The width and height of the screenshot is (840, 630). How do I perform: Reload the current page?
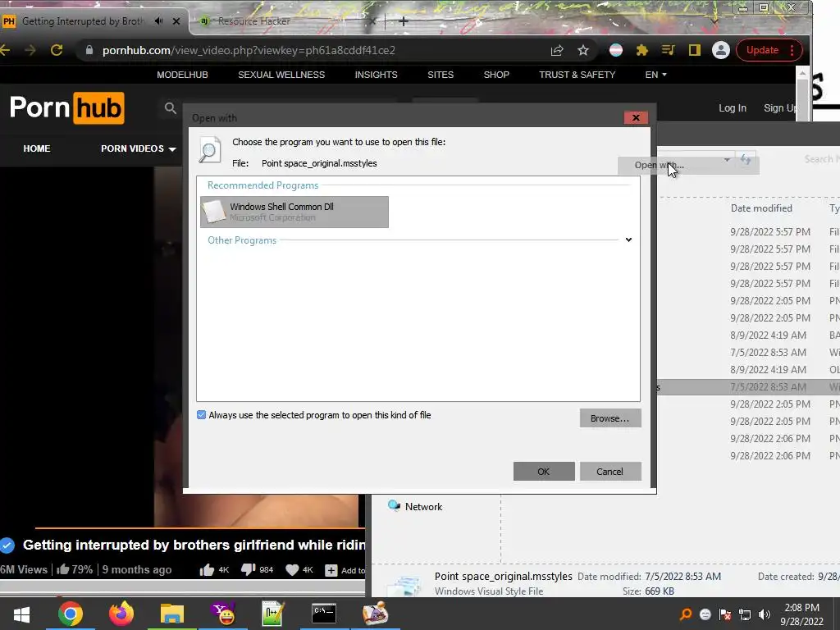point(57,50)
